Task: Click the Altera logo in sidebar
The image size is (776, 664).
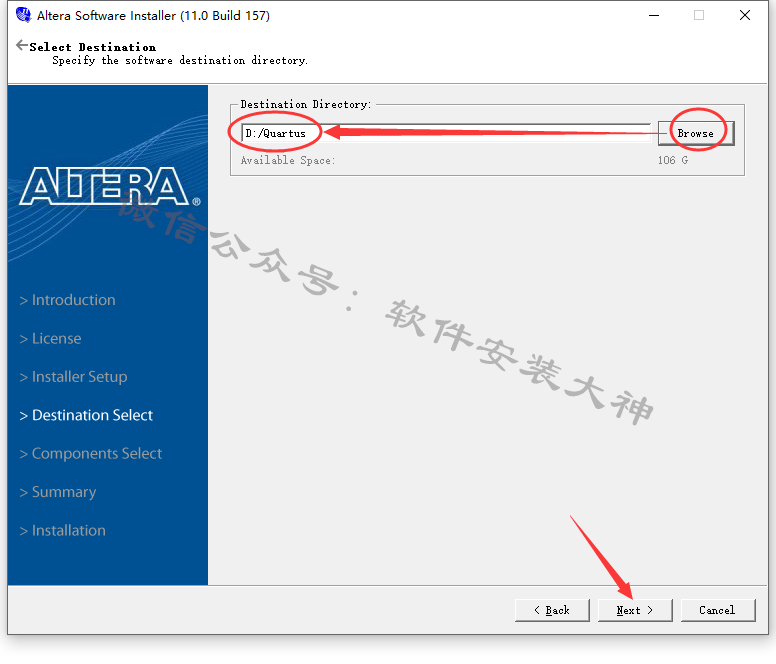Action: [x=110, y=187]
